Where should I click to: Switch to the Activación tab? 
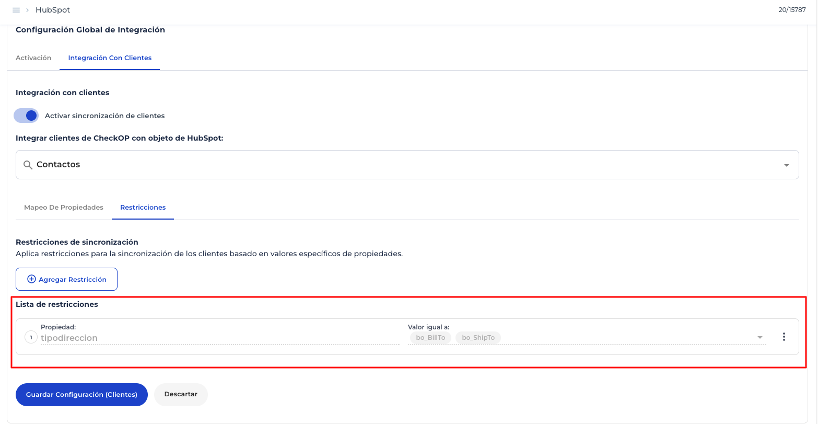pos(33,58)
